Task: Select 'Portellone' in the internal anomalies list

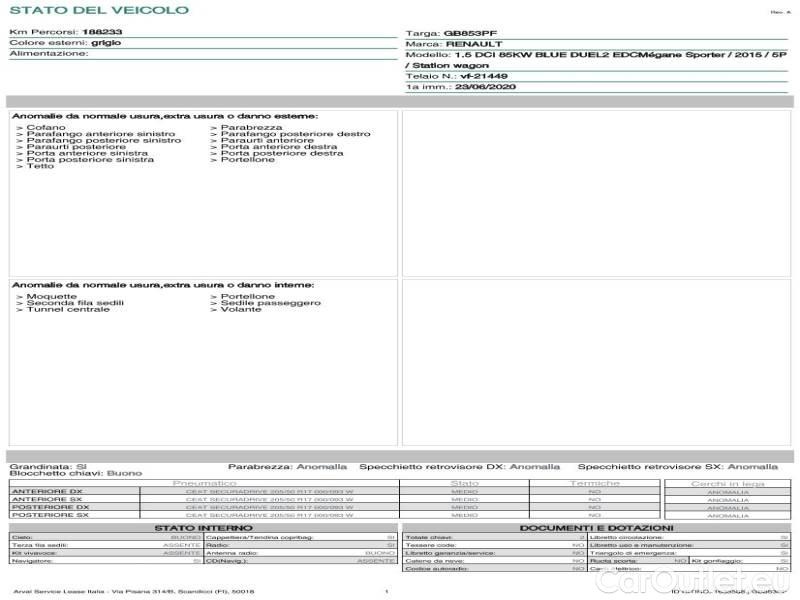Action: click(x=247, y=296)
